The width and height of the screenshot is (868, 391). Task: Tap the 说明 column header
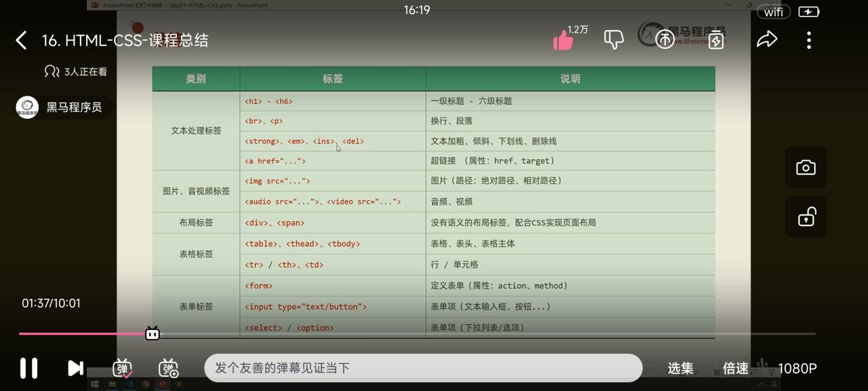point(570,79)
